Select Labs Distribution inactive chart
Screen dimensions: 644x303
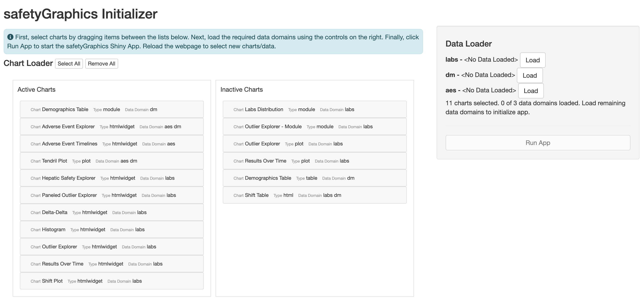[x=315, y=110]
